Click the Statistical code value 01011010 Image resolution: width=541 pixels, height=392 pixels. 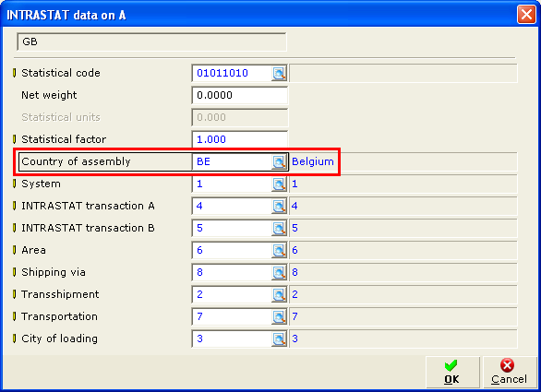222,73
